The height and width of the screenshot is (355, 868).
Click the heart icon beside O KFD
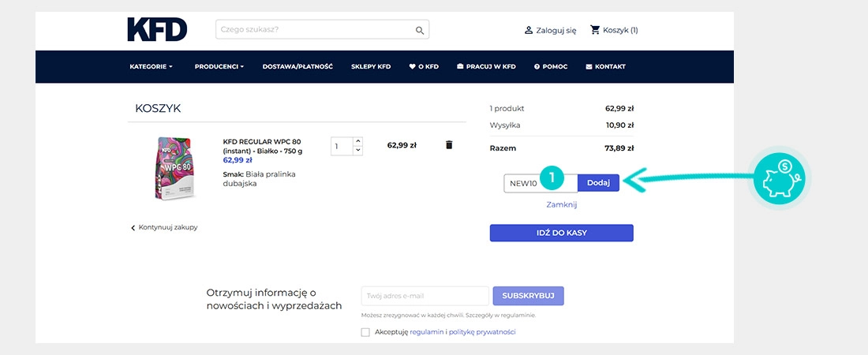(412, 66)
